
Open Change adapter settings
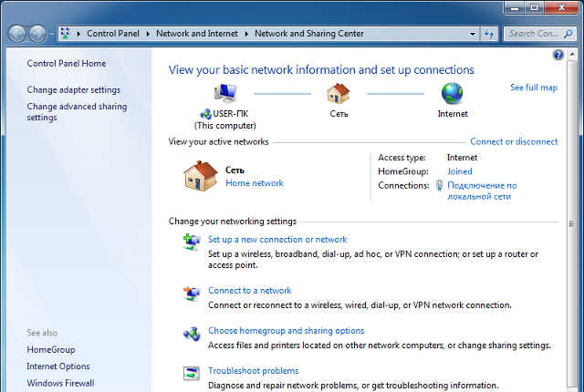pyautogui.click(x=74, y=89)
